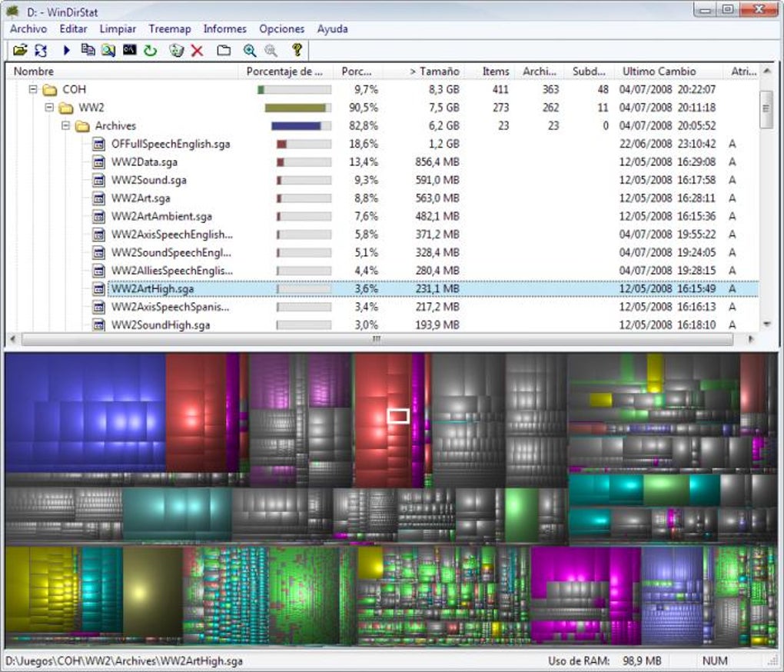Viewport: 784px width, 672px height.
Task: Click file icon of WW2Data.sga
Action: click(99, 162)
